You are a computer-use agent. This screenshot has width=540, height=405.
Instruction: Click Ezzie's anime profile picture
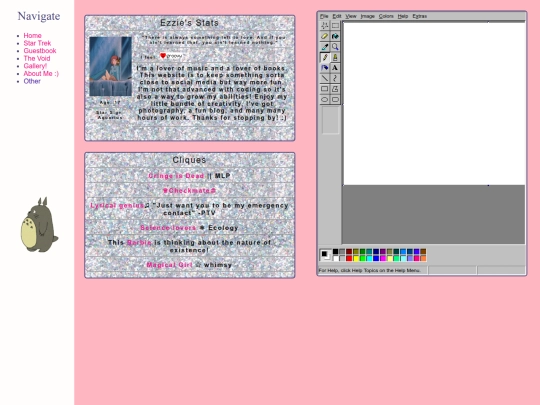click(x=111, y=66)
